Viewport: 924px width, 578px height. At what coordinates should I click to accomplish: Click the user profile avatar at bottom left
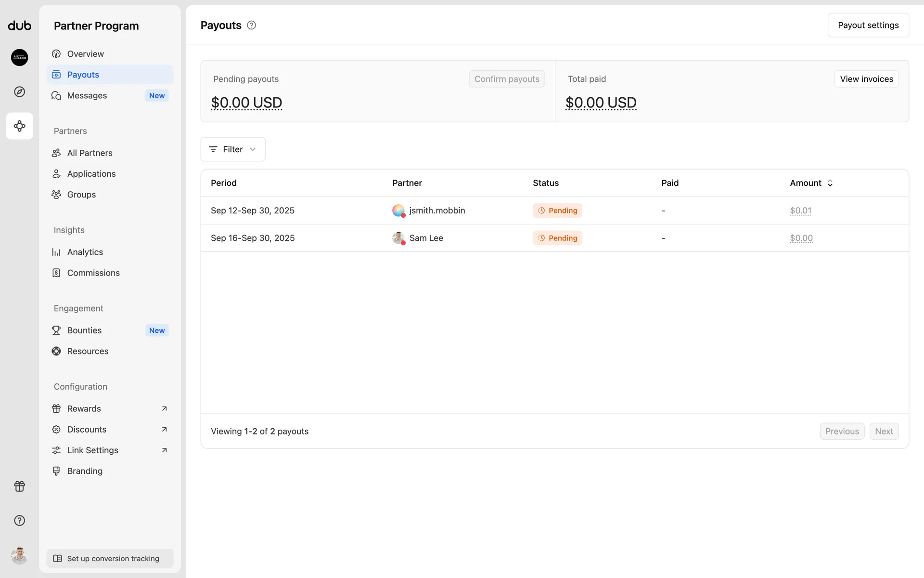[x=19, y=555]
